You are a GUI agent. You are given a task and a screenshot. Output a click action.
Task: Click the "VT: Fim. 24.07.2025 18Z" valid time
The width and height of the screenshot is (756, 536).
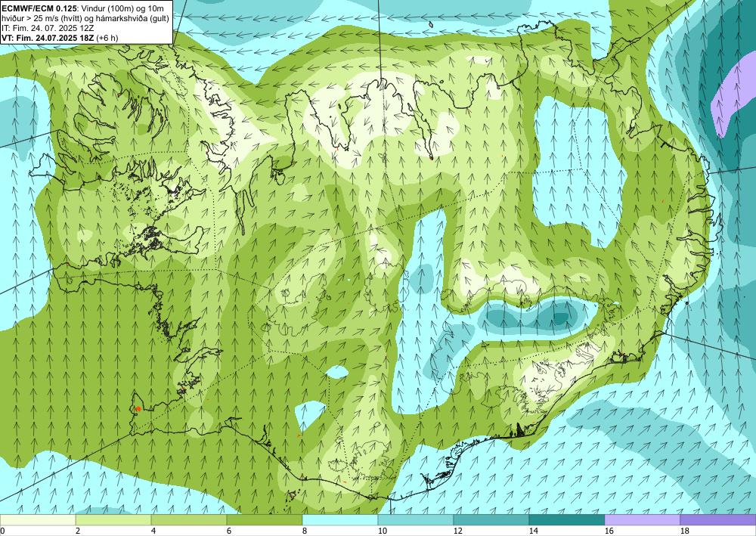tap(48, 38)
